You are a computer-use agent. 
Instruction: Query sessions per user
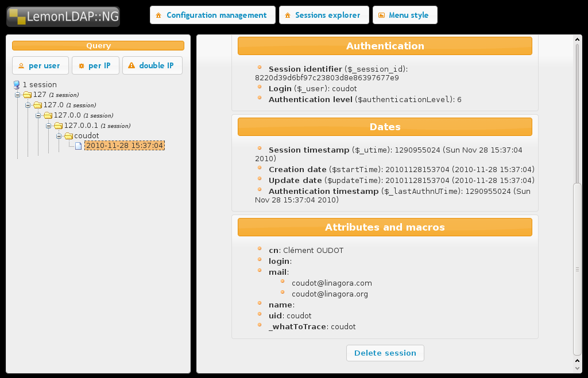coord(41,65)
